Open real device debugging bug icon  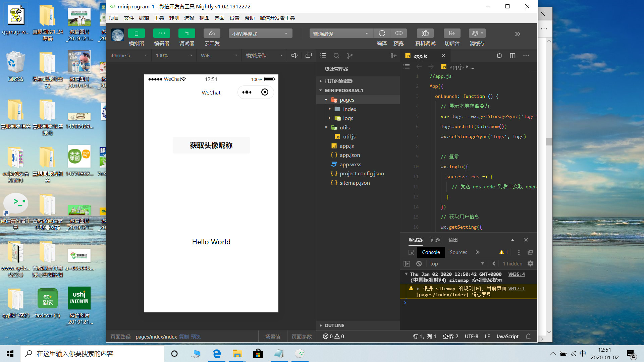(x=425, y=33)
